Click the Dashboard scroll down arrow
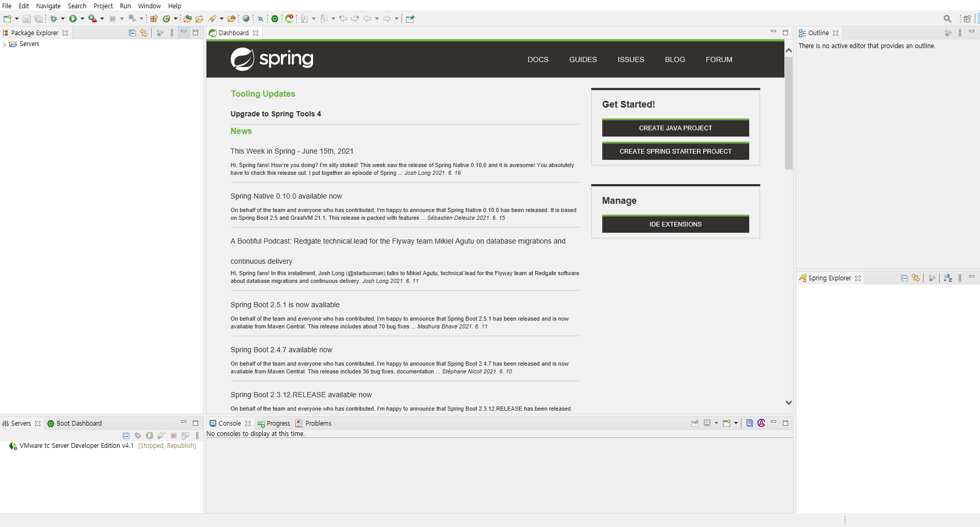Image resolution: width=980 pixels, height=527 pixels. tap(789, 402)
